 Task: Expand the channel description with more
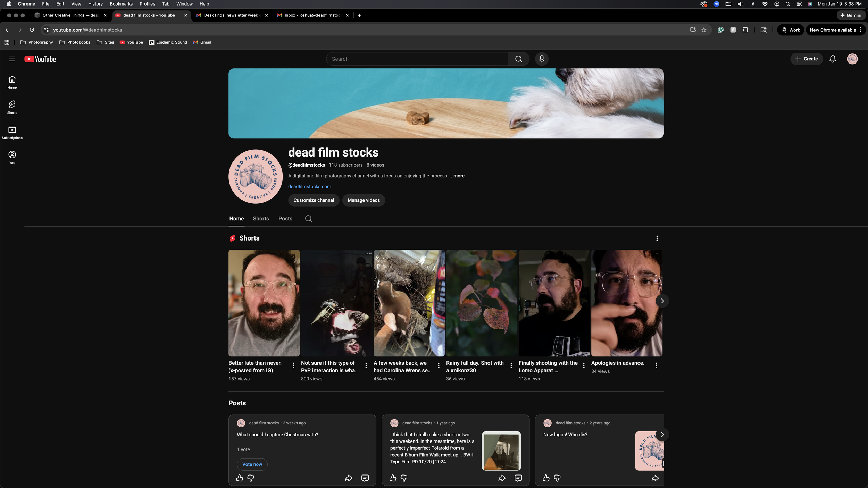tap(457, 176)
